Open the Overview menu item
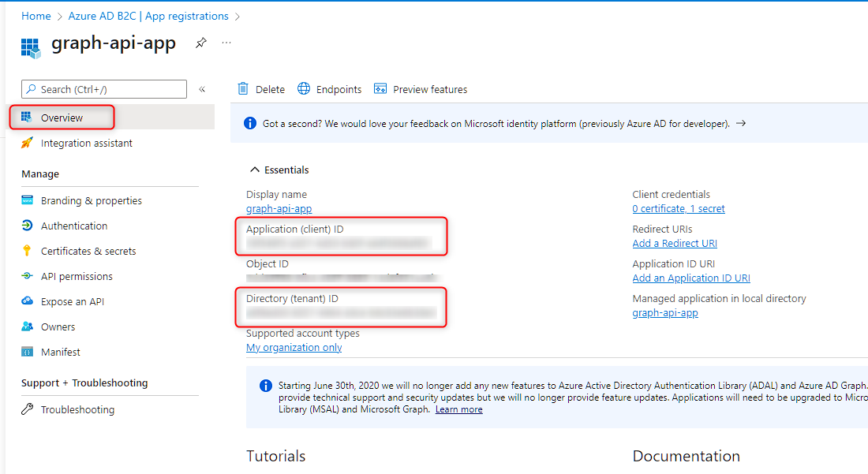 pos(62,118)
